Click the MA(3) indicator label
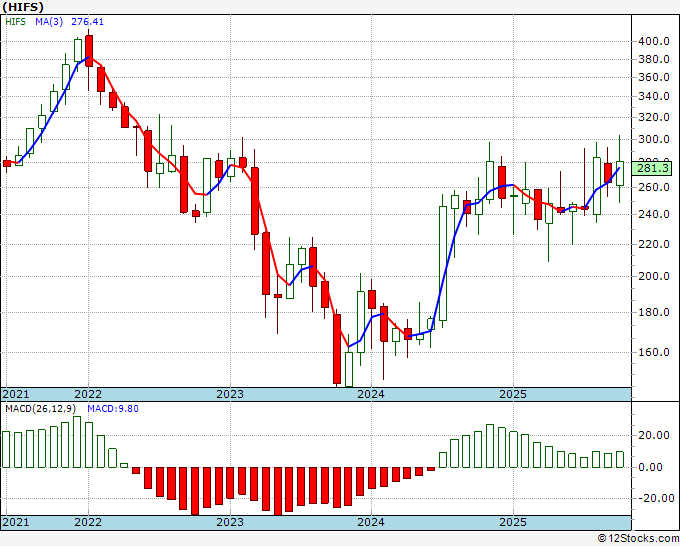Image resolution: width=680 pixels, height=546 pixels. click(49, 22)
